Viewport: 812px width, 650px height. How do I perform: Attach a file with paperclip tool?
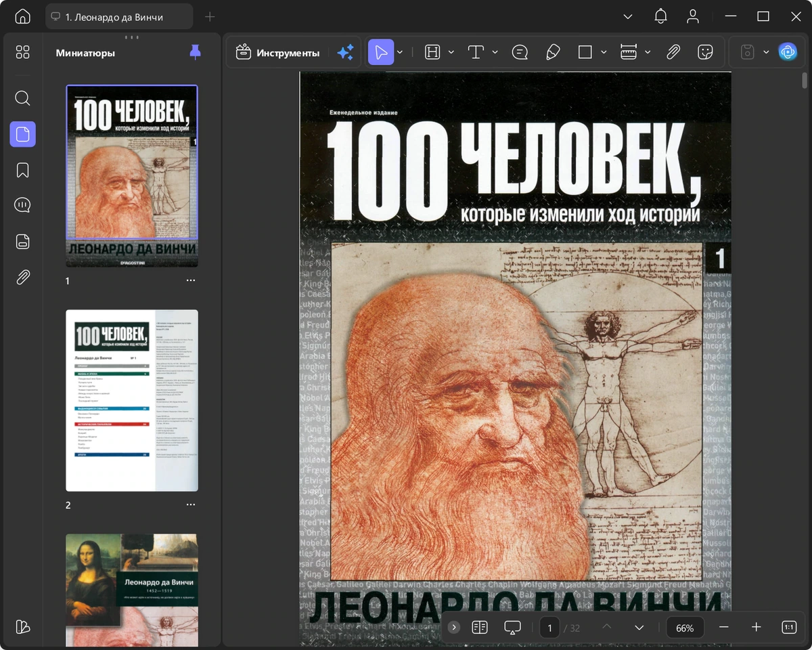point(673,52)
